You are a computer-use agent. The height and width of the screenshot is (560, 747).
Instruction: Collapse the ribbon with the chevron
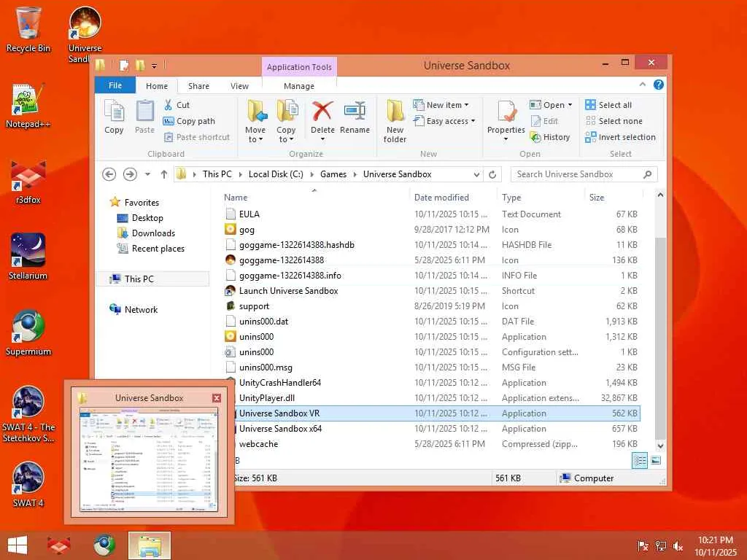click(x=642, y=85)
